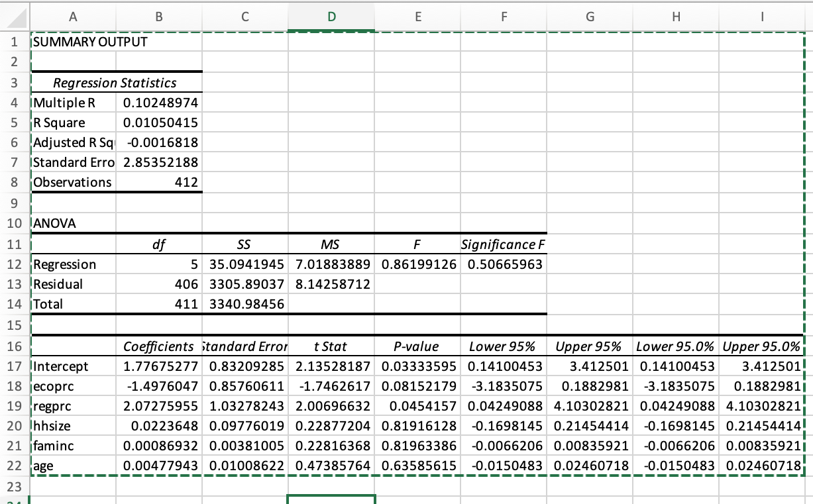813x504 pixels.
Task: Click the Significance F value 0.50665963
Action: pos(504,264)
